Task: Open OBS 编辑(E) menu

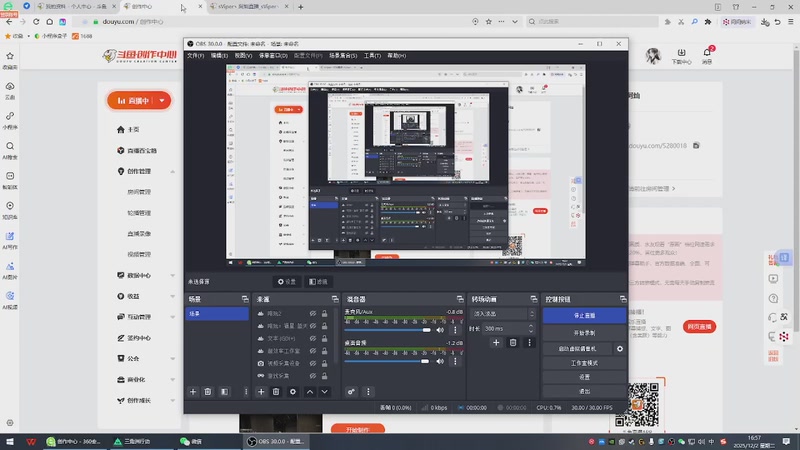Action: pyautogui.click(x=219, y=56)
